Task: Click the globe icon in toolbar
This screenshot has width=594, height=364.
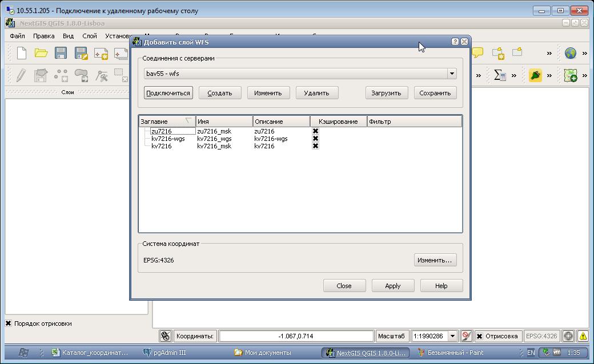Action: click(571, 53)
